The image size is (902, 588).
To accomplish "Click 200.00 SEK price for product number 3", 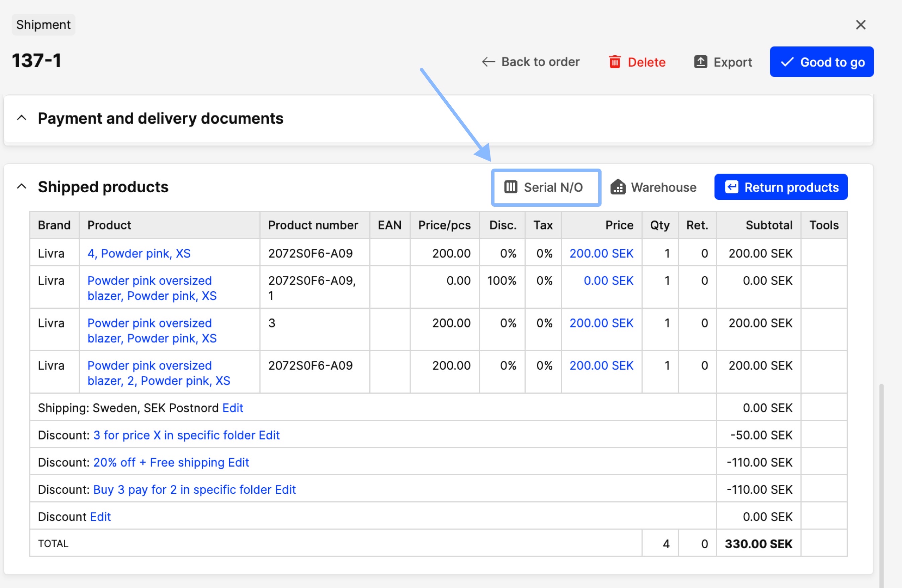I will pyautogui.click(x=601, y=323).
